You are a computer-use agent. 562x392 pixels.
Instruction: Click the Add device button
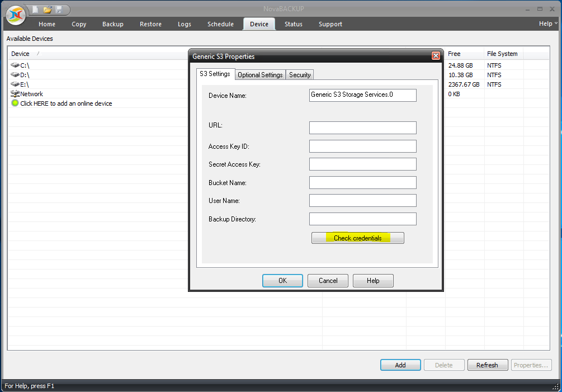click(x=400, y=365)
